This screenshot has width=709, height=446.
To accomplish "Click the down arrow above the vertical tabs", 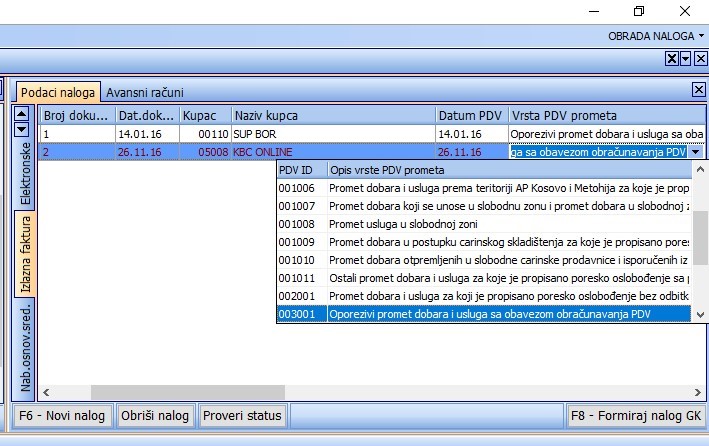I will [21, 130].
